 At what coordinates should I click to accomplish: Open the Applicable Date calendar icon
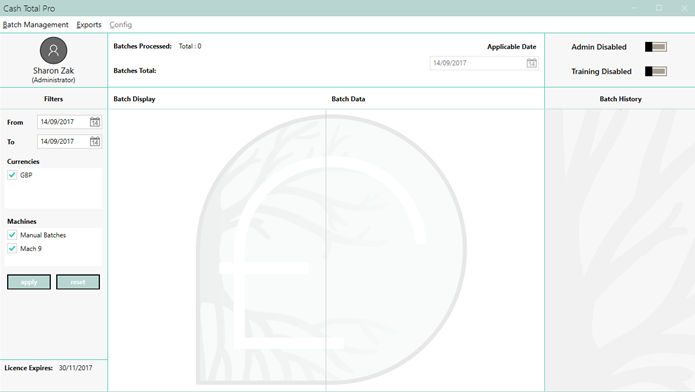(531, 63)
